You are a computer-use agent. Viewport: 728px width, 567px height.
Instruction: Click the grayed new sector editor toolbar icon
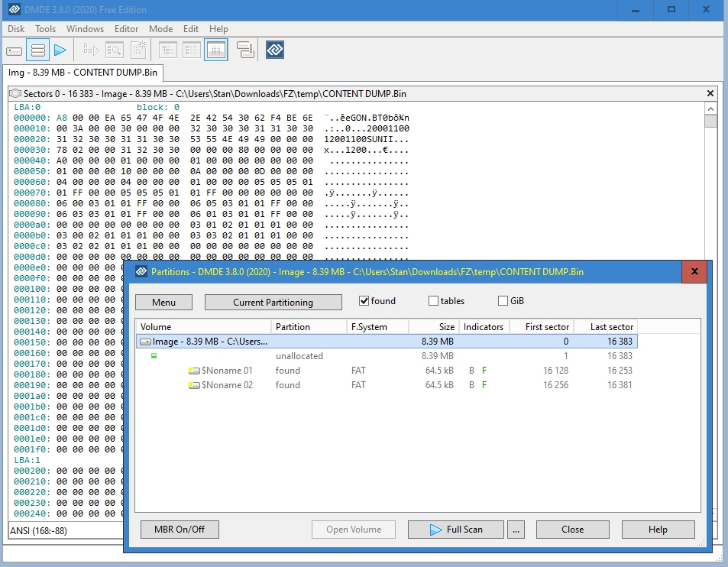[138, 50]
